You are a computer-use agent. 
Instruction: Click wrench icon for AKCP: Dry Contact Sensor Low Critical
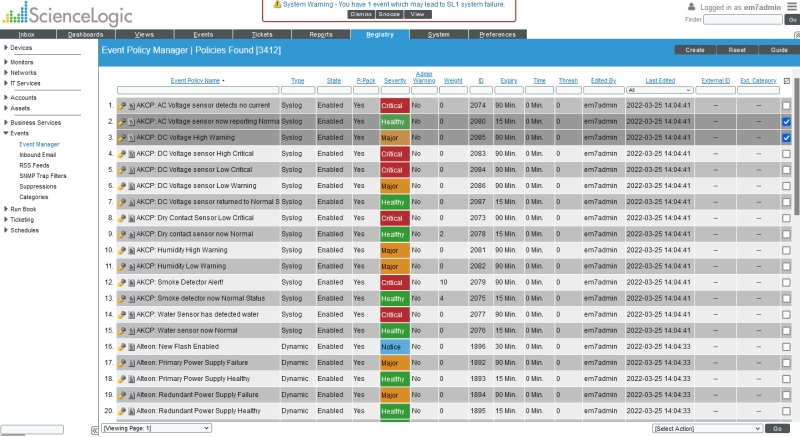122,218
